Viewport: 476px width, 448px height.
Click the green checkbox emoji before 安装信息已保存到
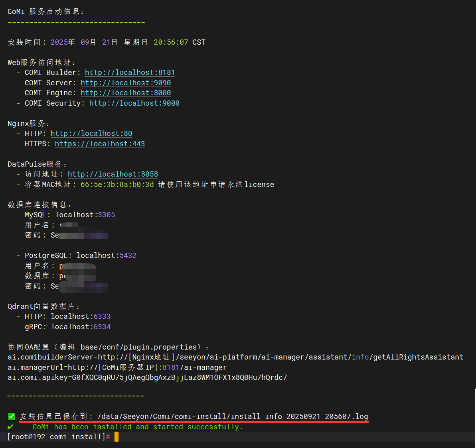tap(12, 417)
